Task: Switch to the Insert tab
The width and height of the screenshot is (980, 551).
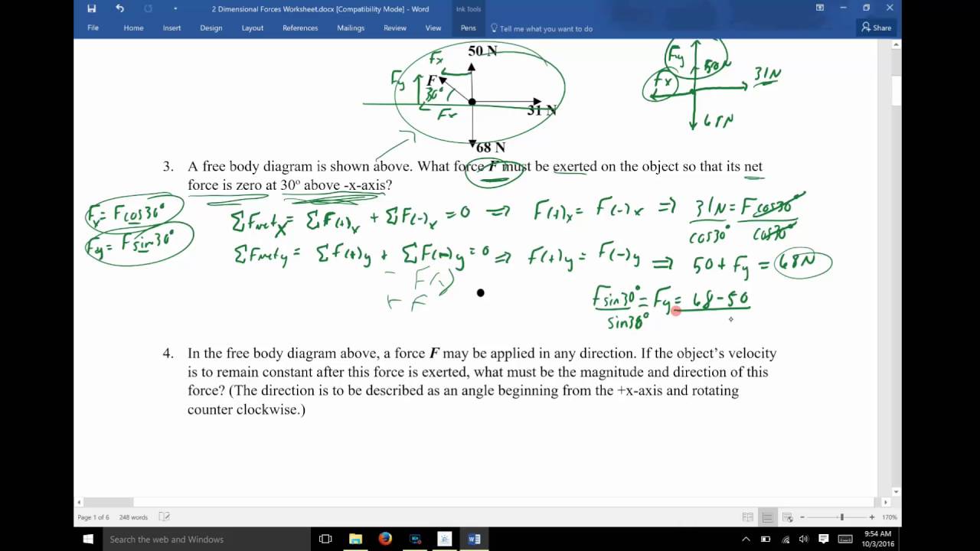Action: pos(171,28)
